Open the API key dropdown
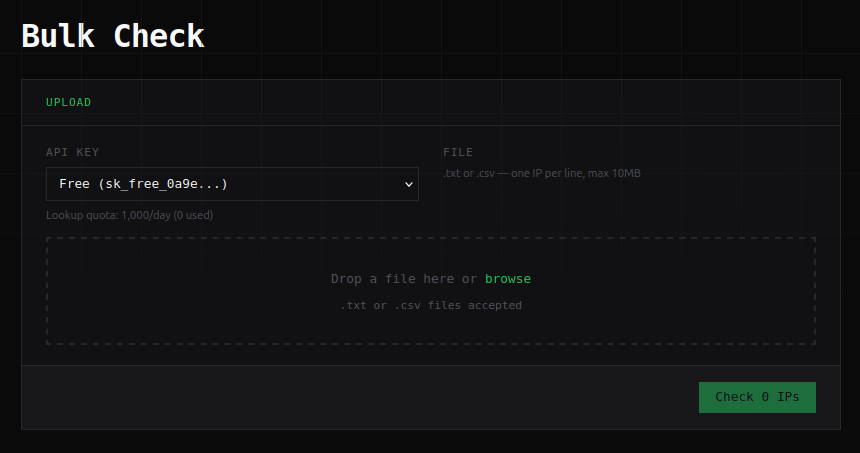860x453 pixels. [x=232, y=184]
